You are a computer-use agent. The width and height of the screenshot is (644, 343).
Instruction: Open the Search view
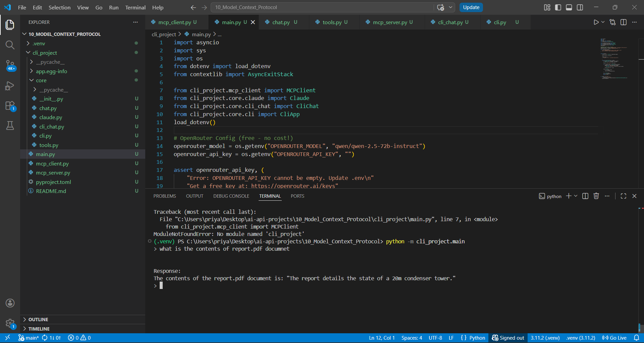pos(10,45)
